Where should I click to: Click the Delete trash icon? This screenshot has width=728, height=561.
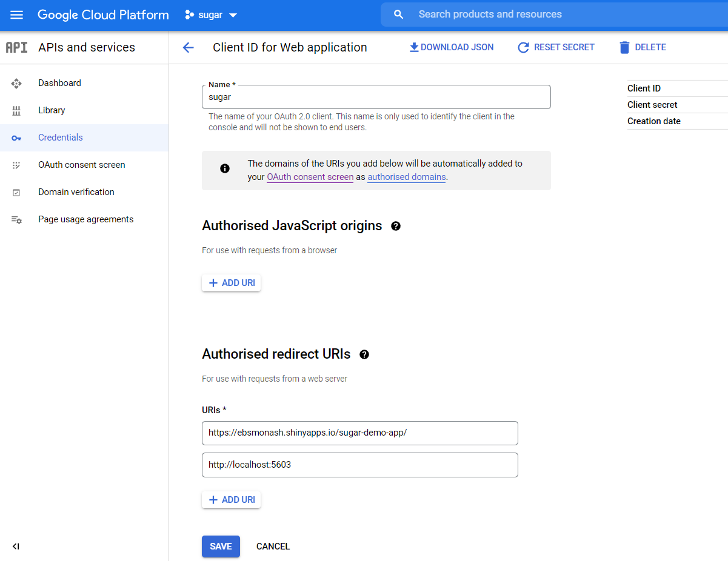(x=624, y=48)
